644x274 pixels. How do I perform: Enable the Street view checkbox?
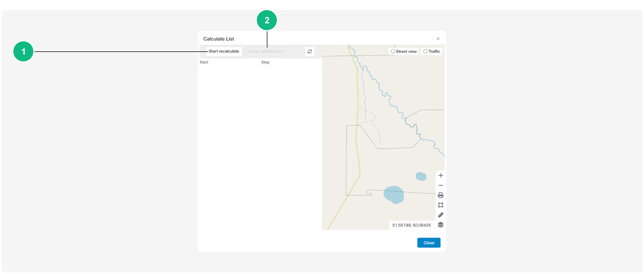click(x=393, y=51)
